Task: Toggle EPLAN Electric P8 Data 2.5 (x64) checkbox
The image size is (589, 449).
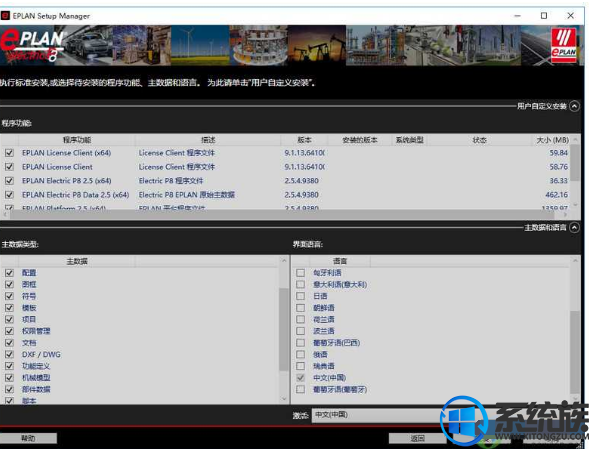Action: tap(9, 195)
